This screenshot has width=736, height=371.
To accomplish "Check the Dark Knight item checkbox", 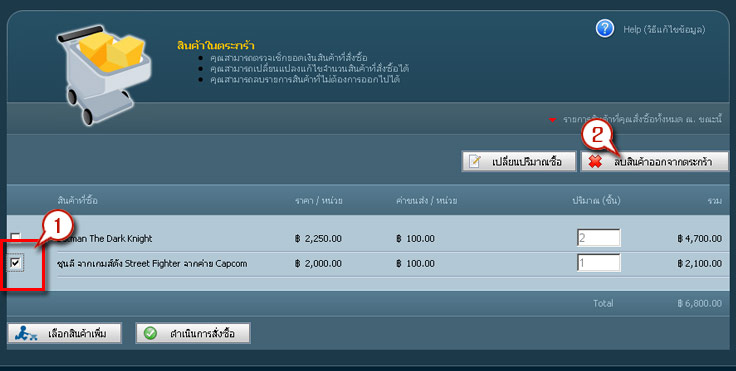I will (x=16, y=237).
